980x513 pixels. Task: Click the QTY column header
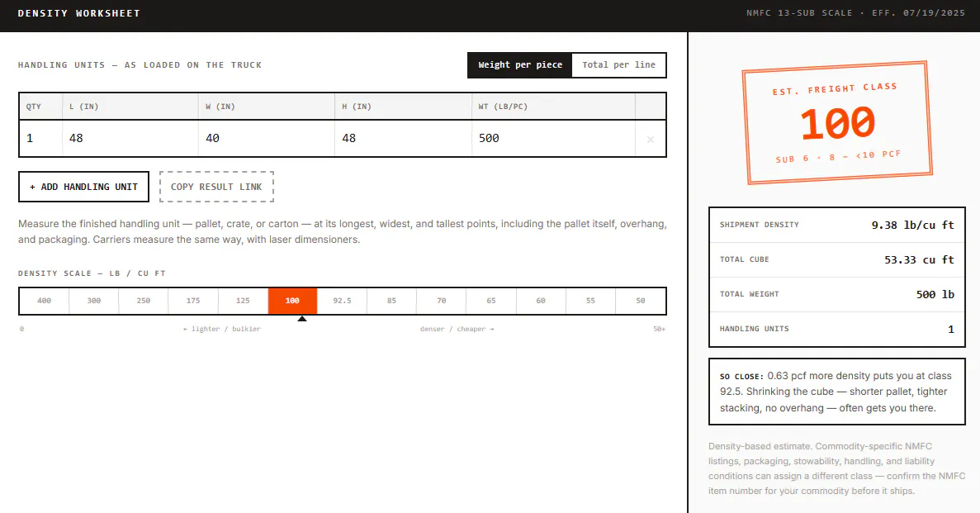(x=34, y=107)
